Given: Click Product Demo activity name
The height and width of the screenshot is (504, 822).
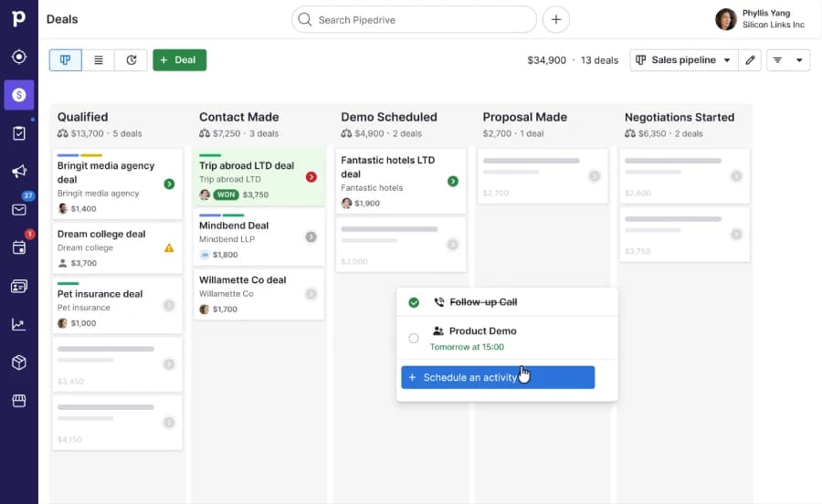Looking at the screenshot, I should [x=483, y=331].
